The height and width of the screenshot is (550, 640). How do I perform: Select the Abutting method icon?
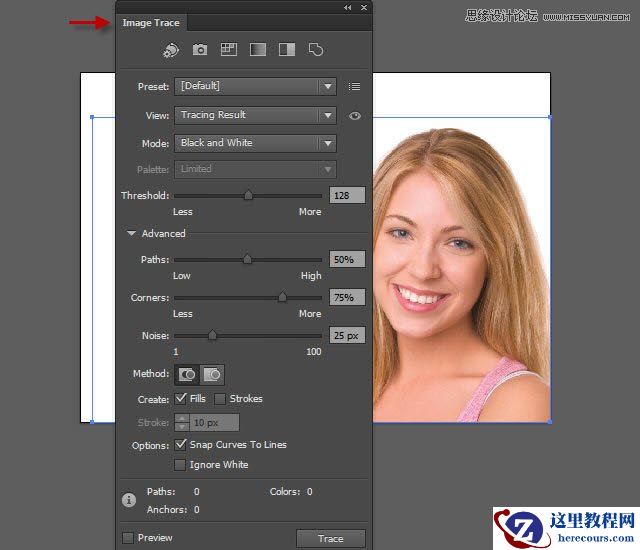[187, 375]
